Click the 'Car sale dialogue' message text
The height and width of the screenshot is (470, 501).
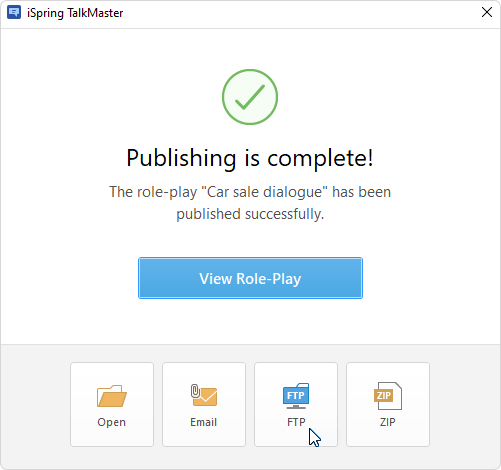[265, 192]
